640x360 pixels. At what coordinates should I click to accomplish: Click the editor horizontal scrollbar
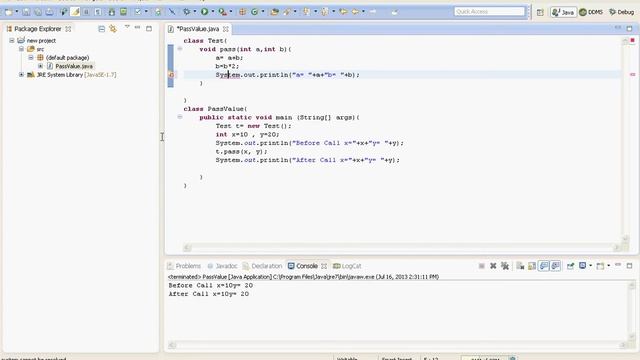402,247
